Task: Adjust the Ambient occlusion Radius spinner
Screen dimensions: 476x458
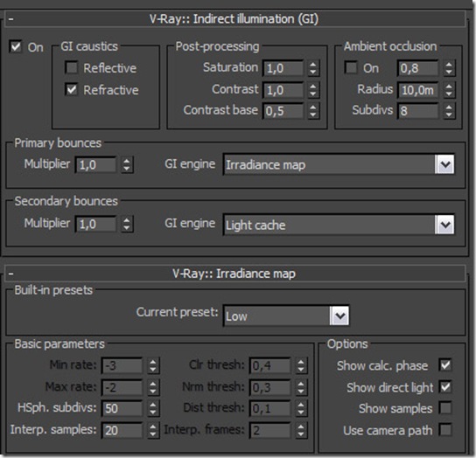Action: (x=449, y=90)
